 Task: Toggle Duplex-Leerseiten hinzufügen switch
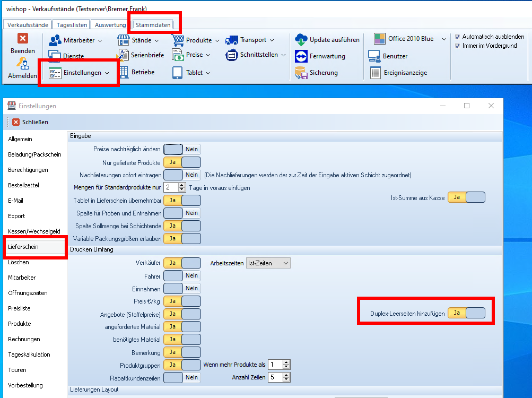[x=466, y=313]
